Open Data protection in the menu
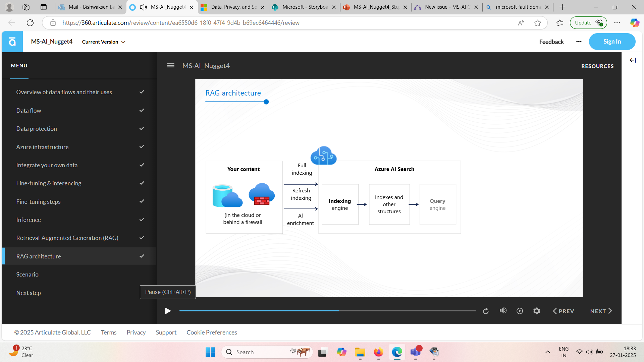Image resolution: width=644 pixels, height=362 pixels. (79, 129)
